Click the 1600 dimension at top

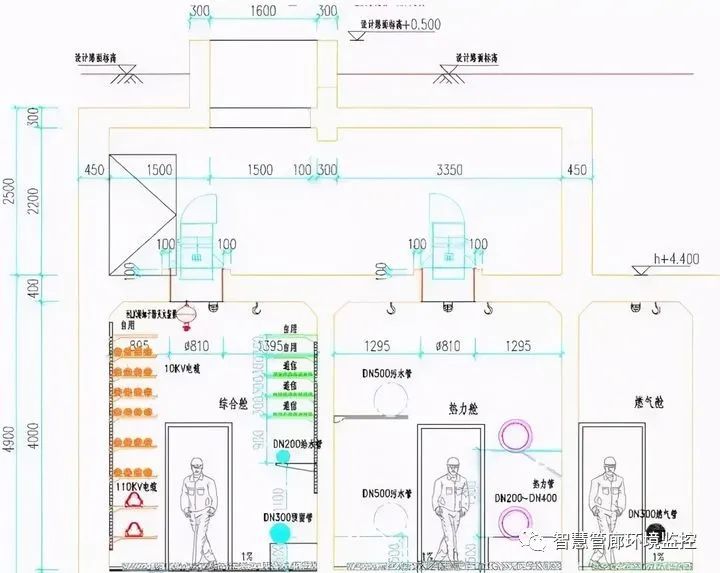(x=263, y=11)
